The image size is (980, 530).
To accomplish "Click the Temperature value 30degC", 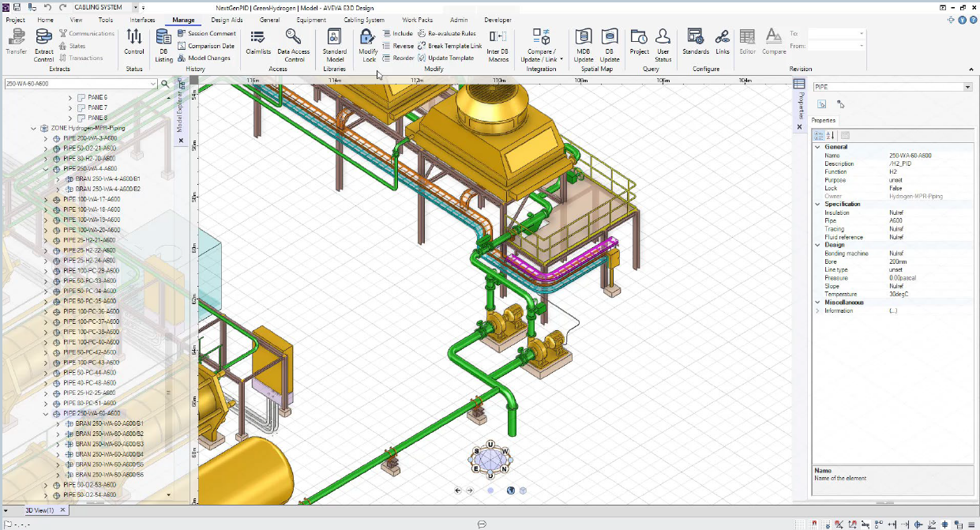I will [901, 294].
